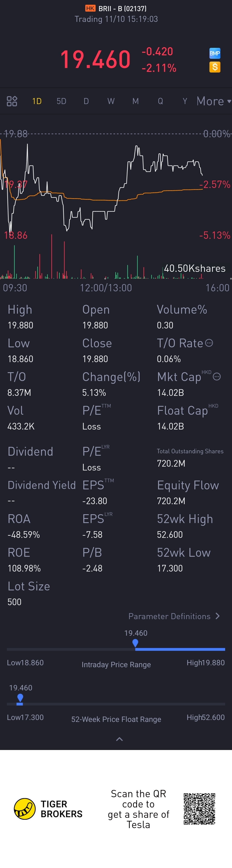
Task: Switch to the 5D chart tab
Action: tap(61, 101)
